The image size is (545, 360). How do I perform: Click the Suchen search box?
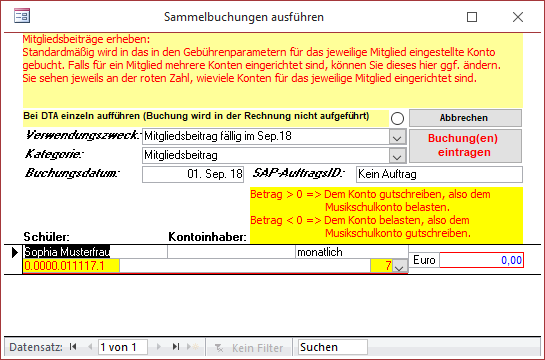[x=333, y=347]
